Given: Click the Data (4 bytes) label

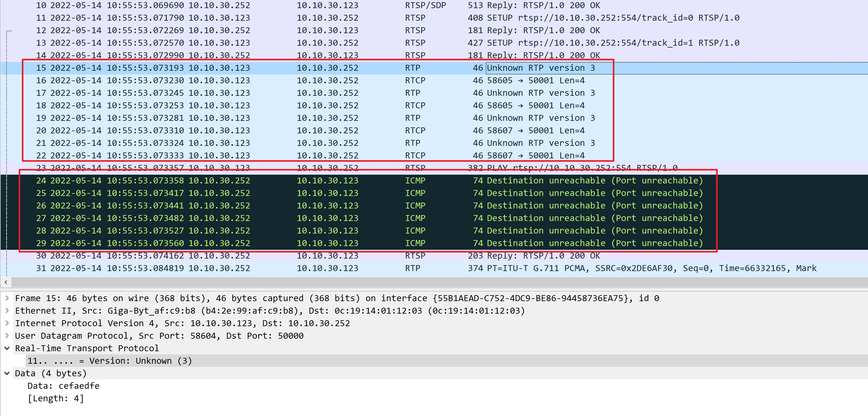Looking at the screenshot, I should [x=51, y=373].
